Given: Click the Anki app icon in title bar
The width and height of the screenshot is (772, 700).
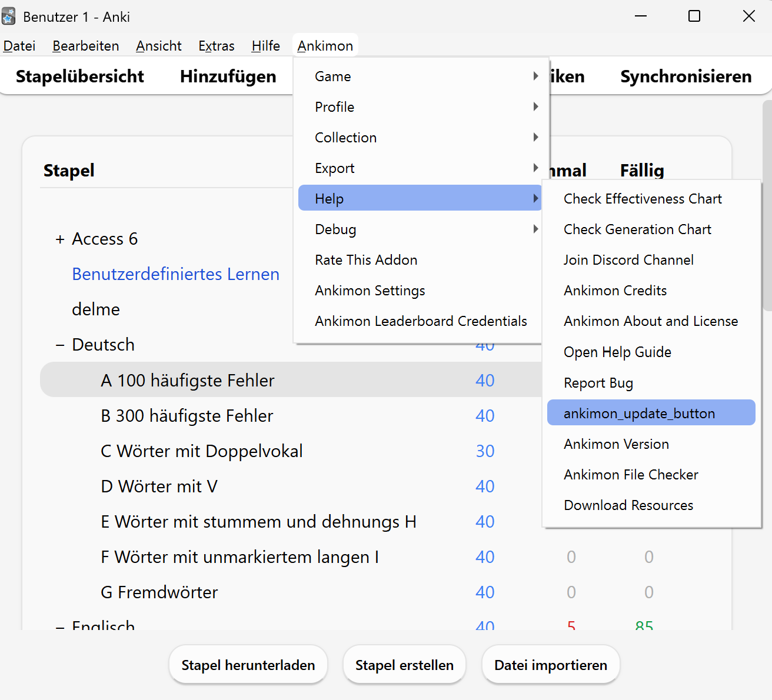Looking at the screenshot, I should point(9,16).
